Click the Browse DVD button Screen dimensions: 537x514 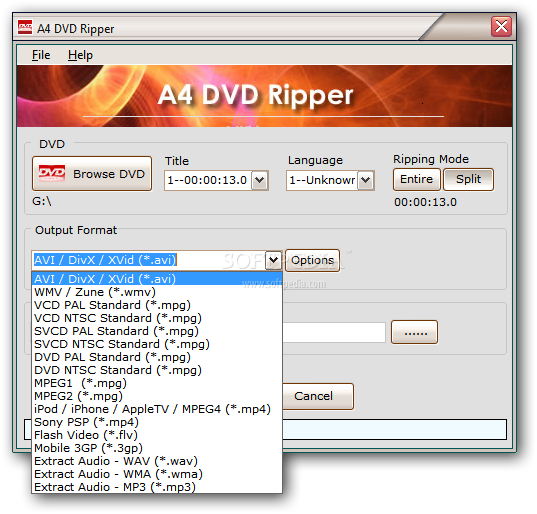[x=92, y=174]
